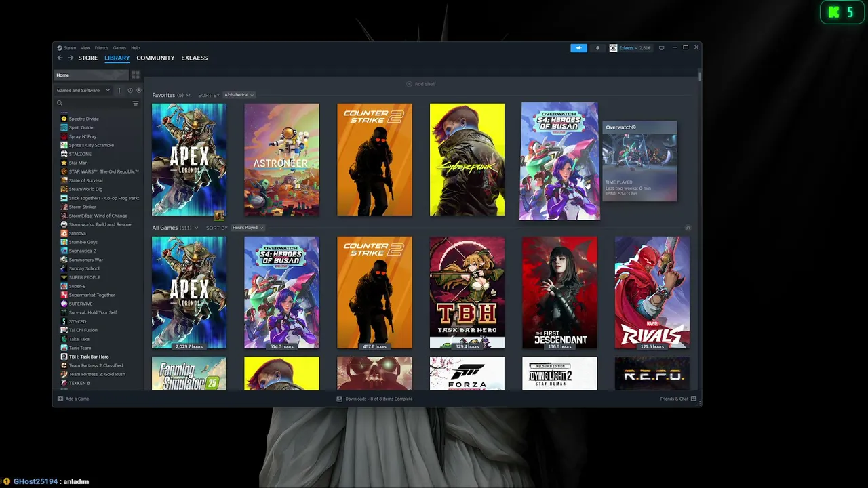Switch to the LIBRARY tab

coord(117,58)
